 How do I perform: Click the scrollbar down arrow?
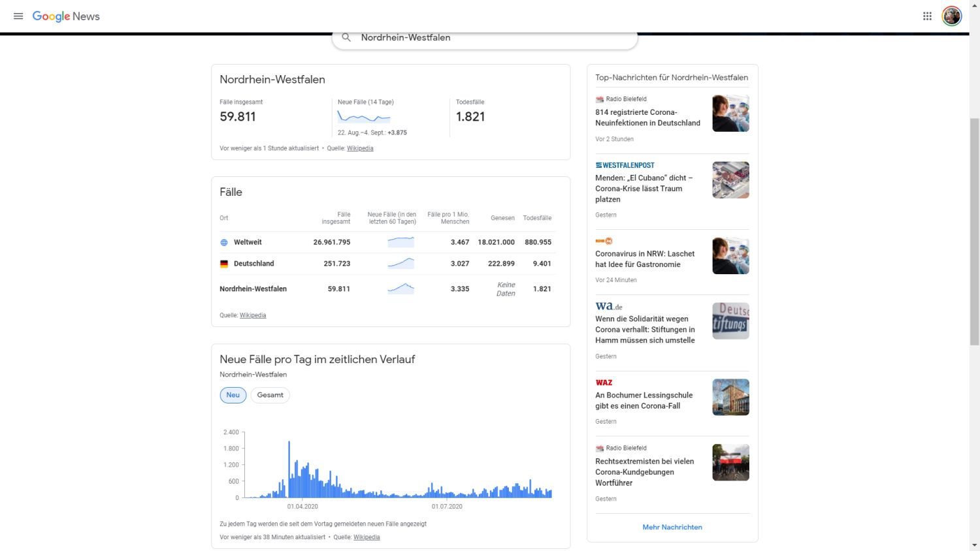[x=974, y=545]
